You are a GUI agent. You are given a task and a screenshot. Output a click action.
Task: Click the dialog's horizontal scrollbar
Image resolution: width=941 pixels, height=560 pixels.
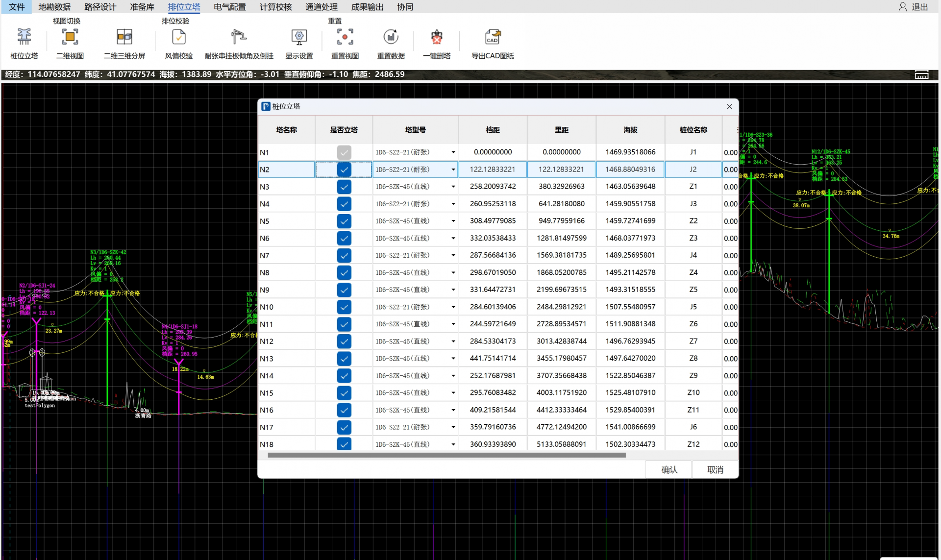click(x=446, y=455)
